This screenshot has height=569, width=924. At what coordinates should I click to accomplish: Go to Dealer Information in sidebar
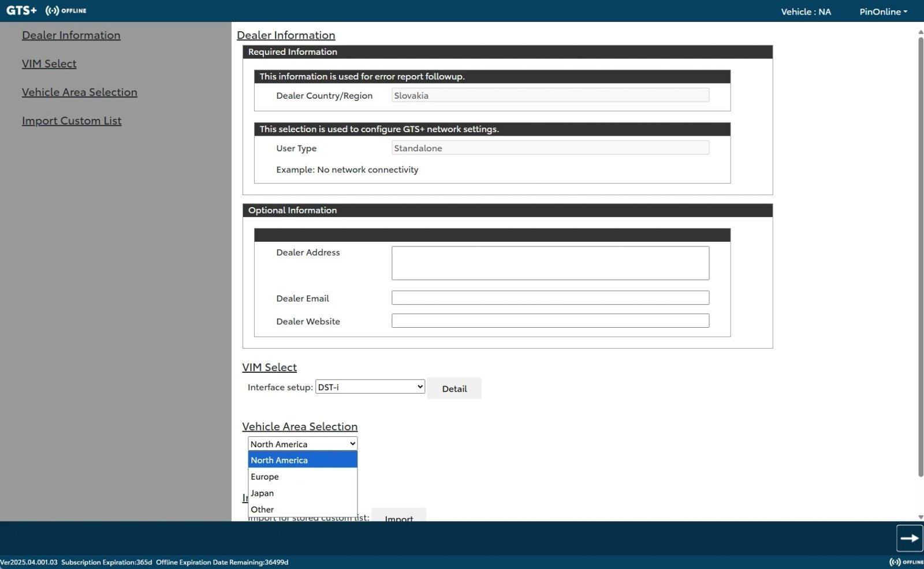coord(71,35)
